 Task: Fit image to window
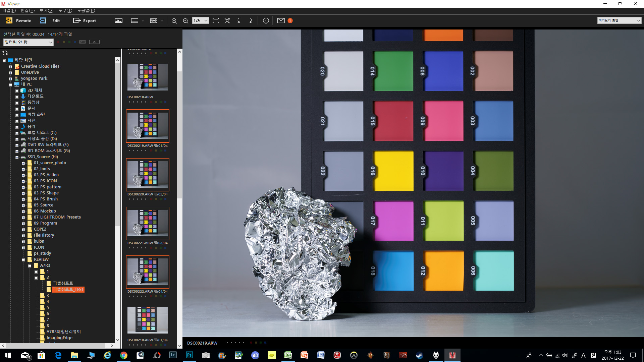tap(216, 21)
